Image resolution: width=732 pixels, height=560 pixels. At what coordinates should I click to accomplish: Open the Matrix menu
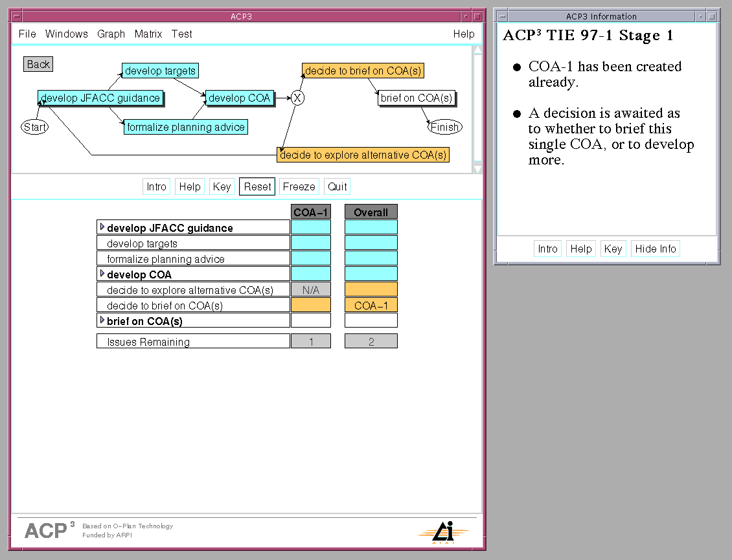(148, 34)
